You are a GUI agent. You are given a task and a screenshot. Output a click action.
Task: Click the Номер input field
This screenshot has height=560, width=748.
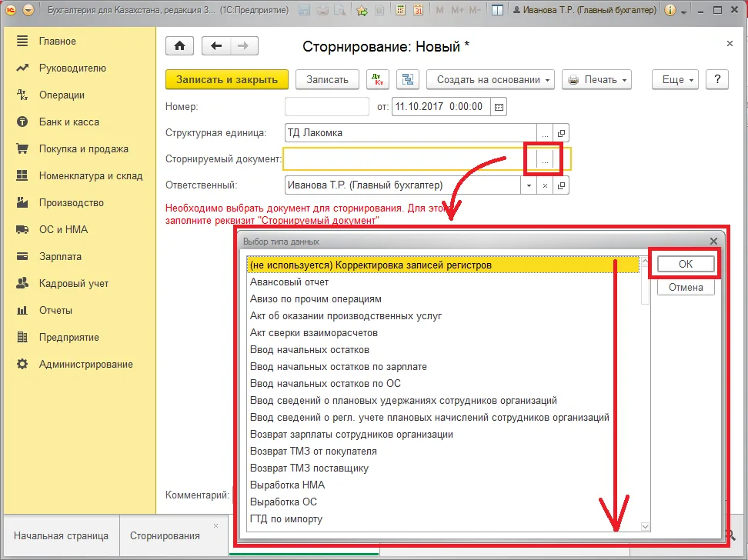[327, 107]
